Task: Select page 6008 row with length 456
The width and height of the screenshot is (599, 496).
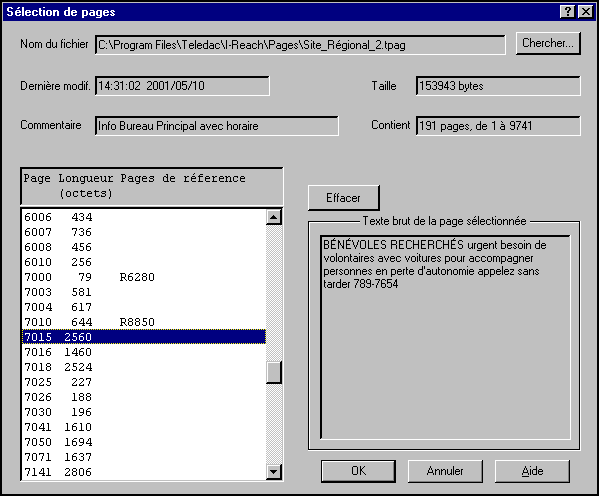Action: (144, 247)
